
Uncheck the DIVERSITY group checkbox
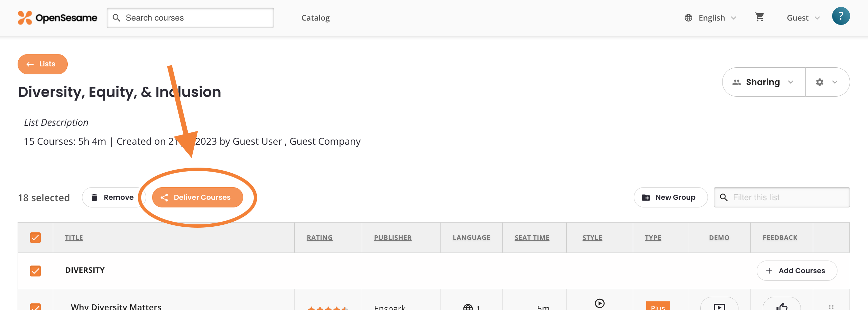click(x=35, y=271)
